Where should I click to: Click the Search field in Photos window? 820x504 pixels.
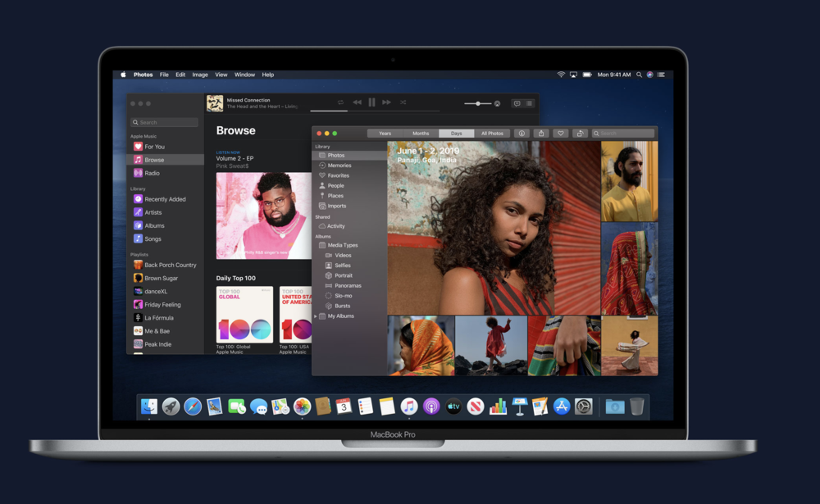(623, 134)
